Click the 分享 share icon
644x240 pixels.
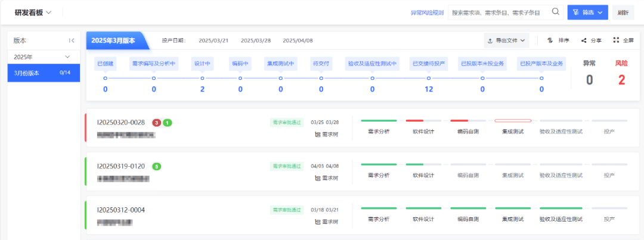tap(584, 40)
